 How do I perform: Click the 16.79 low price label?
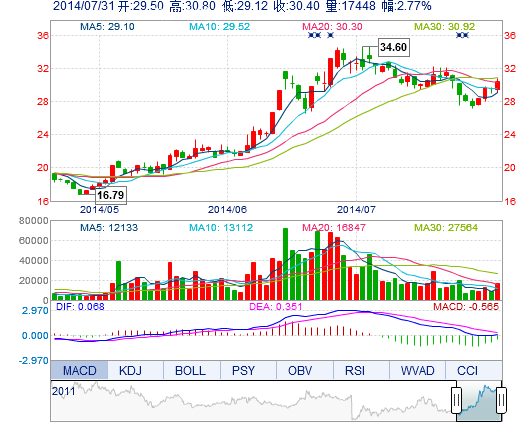111,195
